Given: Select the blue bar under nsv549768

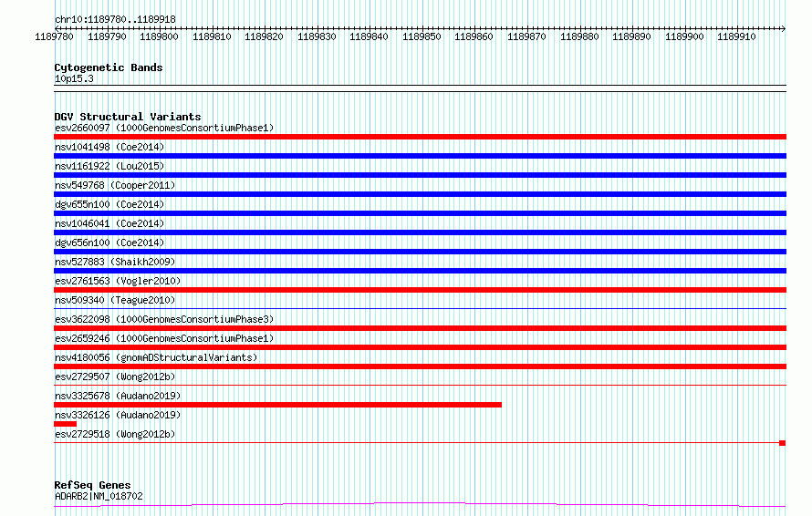Looking at the screenshot, I should tap(420, 194).
